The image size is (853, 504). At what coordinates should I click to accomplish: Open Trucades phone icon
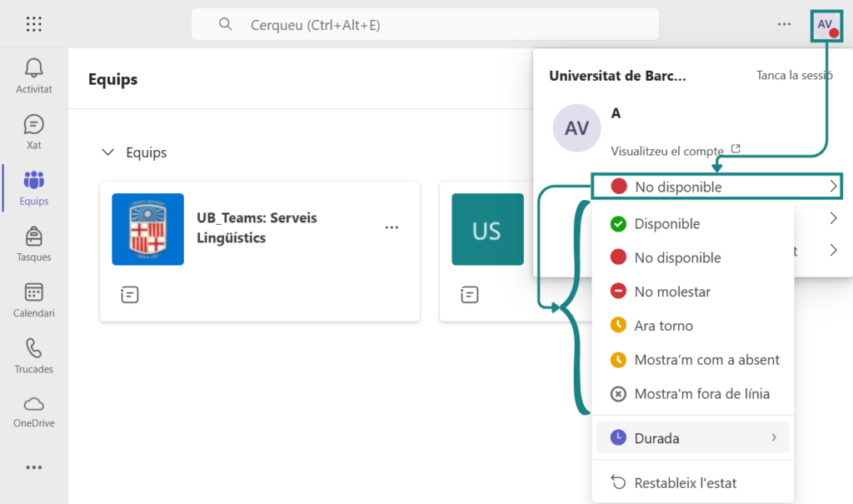click(x=34, y=356)
